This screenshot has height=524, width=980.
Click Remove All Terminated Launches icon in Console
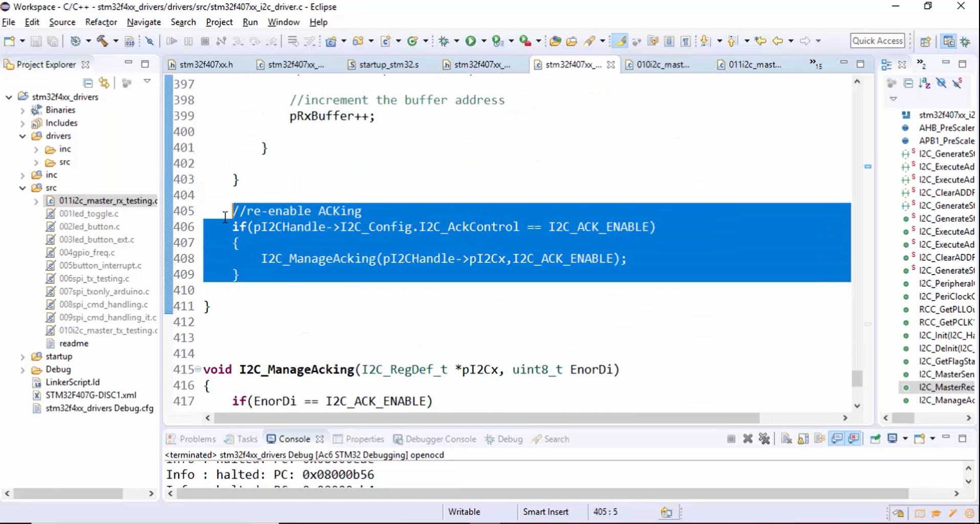click(764, 439)
